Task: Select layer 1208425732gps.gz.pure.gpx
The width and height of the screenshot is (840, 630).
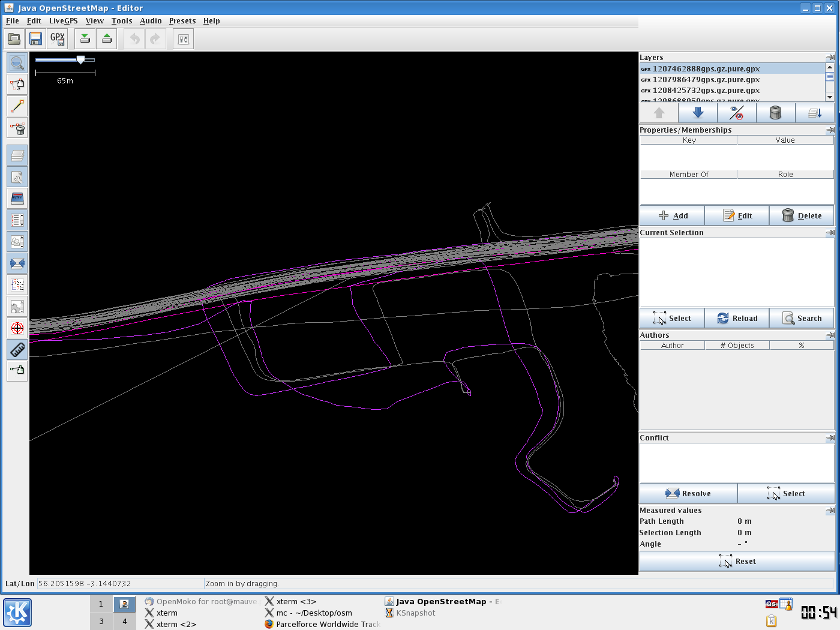Action: (733, 91)
